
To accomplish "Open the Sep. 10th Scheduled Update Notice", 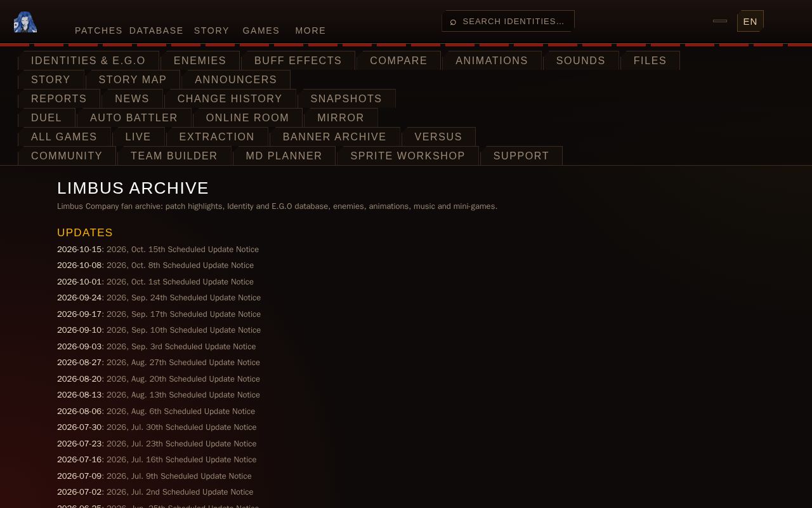I will tap(183, 330).
